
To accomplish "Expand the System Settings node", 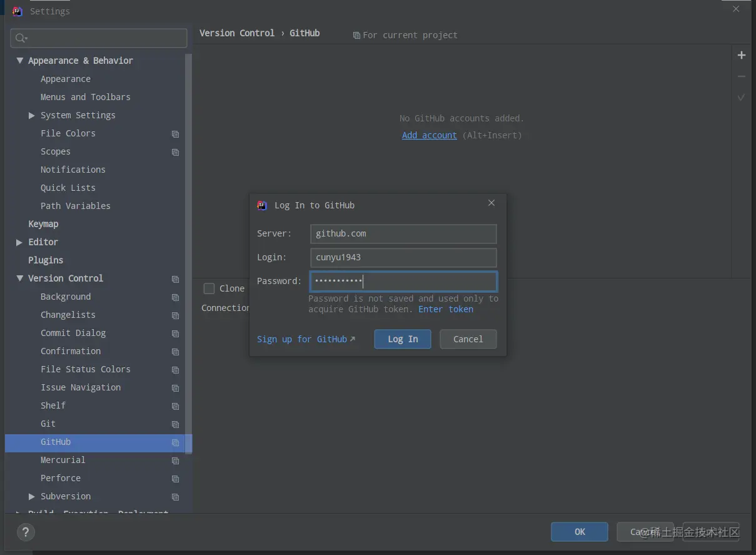I will (x=32, y=115).
